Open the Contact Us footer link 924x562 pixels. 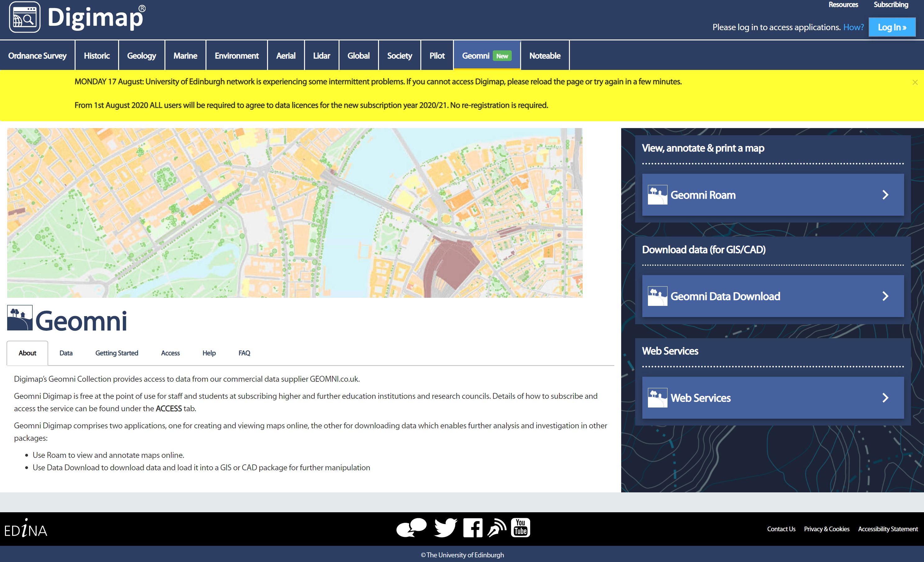point(781,529)
